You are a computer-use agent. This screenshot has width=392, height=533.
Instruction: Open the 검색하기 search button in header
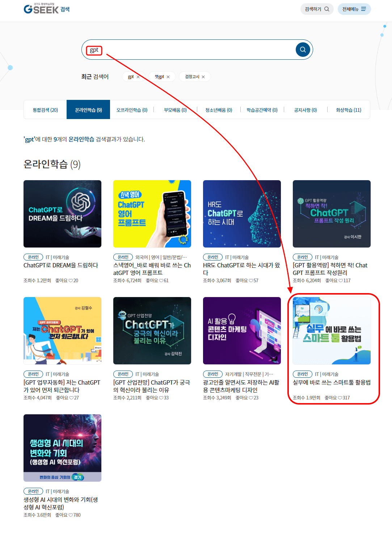click(x=317, y=9)
